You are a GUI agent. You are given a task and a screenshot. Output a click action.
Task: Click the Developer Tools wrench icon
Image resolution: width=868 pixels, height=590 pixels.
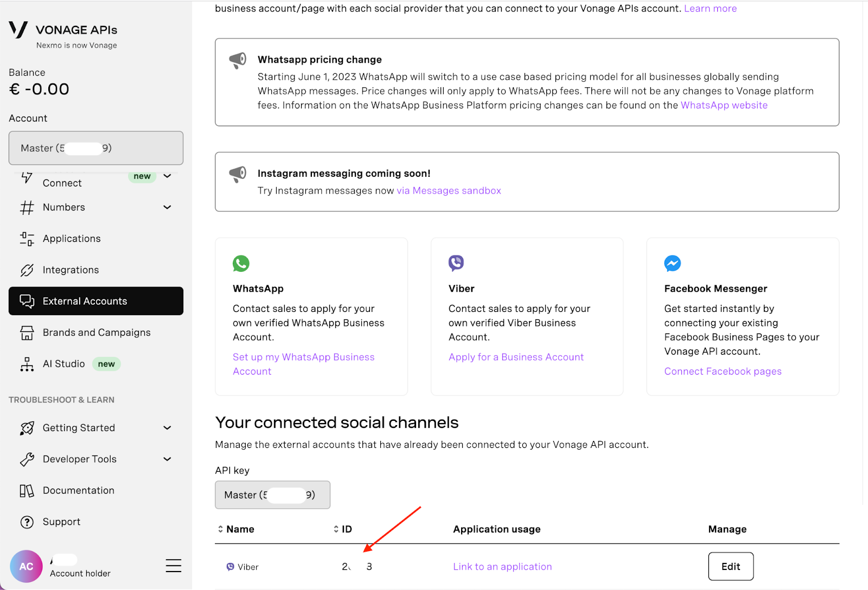(x=27, y=459)
